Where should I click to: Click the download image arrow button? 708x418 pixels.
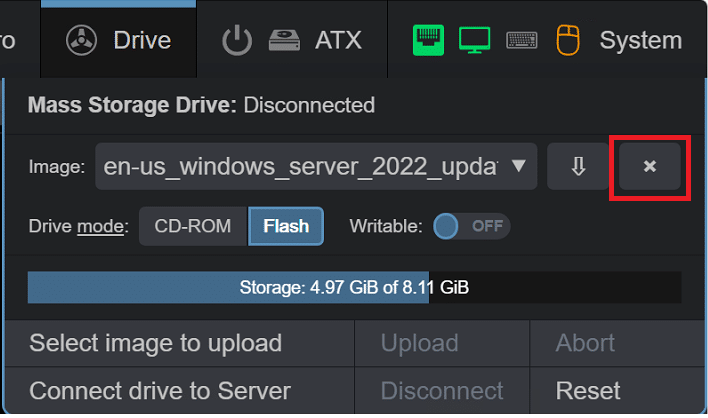pyautogui.click(x=578, y=166)
